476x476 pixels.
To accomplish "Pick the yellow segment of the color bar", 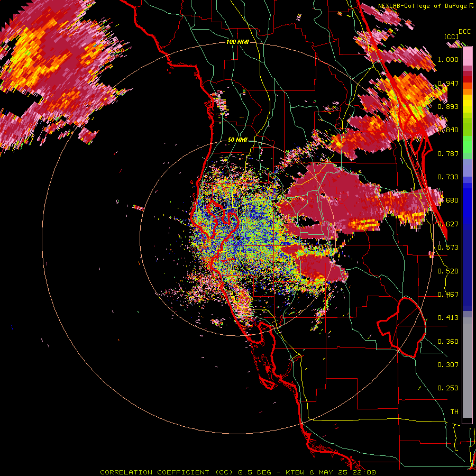I will pyautogui.click(x=467, y=105).
